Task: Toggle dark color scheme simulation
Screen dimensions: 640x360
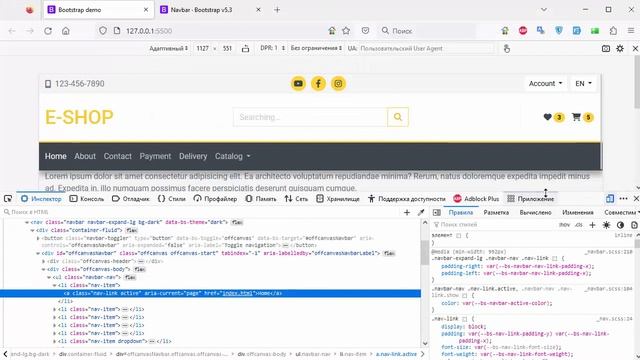Action: 620,225
